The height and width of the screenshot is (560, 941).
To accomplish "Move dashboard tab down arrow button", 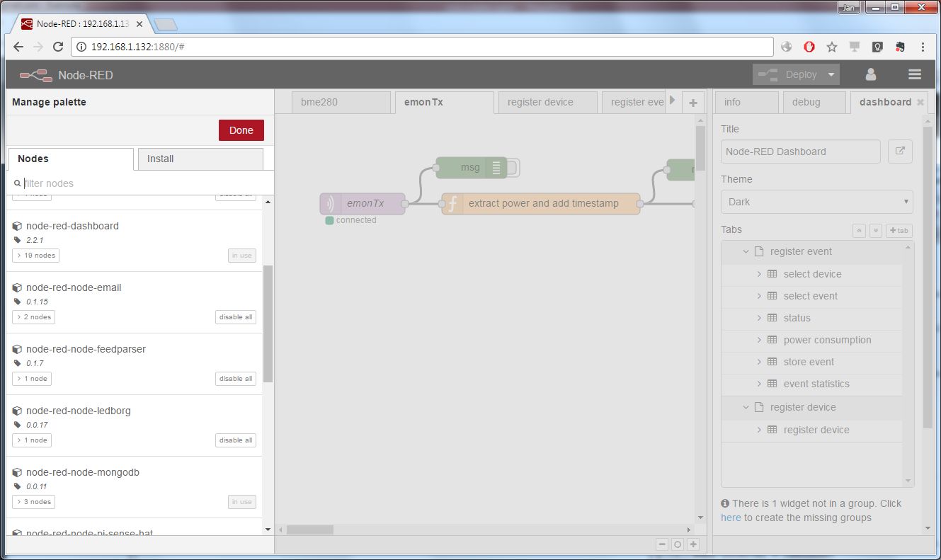I will click(876, 231).
